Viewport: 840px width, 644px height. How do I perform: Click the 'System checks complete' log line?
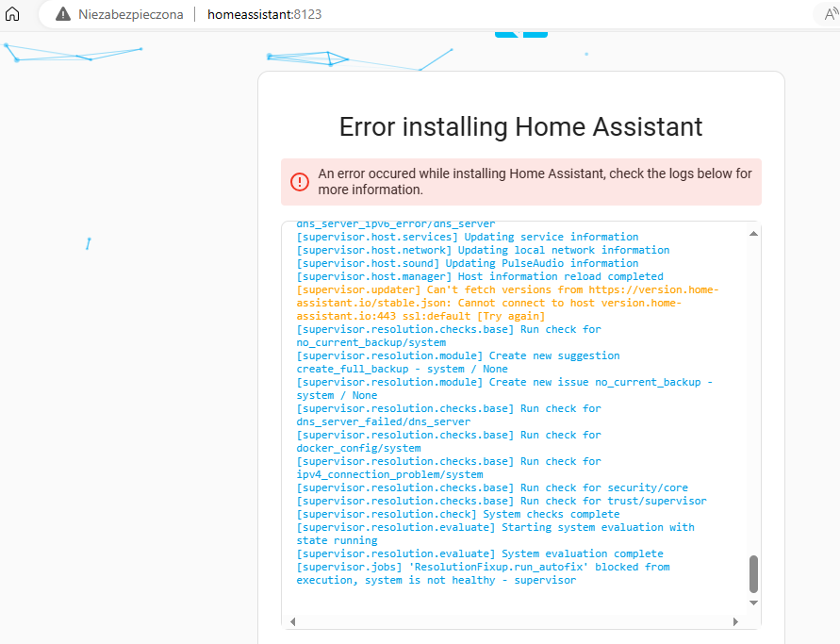point(458,514)
